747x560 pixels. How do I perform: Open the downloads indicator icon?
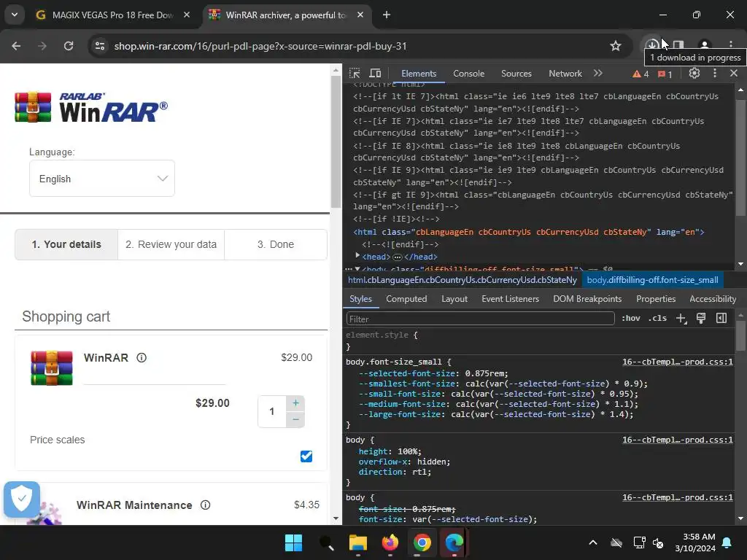click(x=653, y=46)
